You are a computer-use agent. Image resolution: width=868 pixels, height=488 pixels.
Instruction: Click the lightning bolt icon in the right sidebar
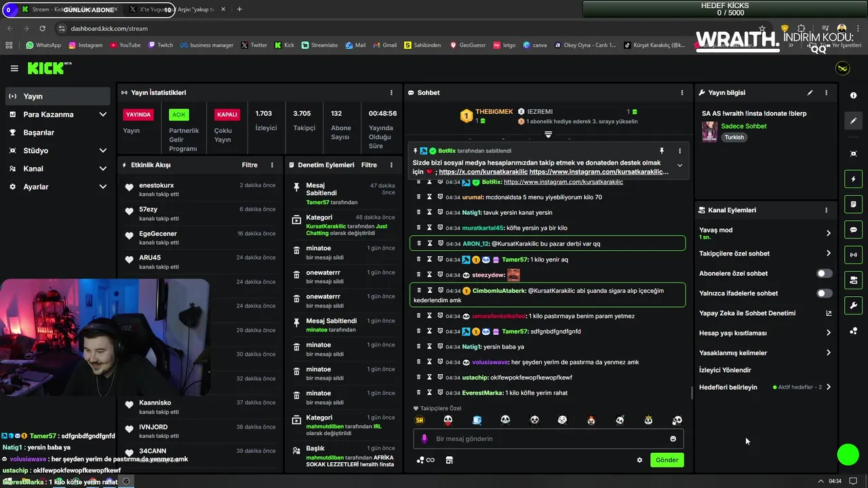(x=854, y=179)
